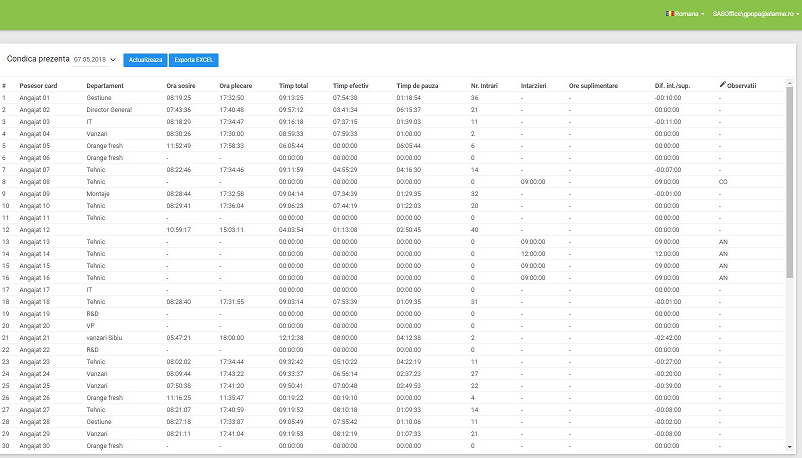Click the Romanian flag icon
This screenshot has height=458, width=802.
tap(669, 13)
